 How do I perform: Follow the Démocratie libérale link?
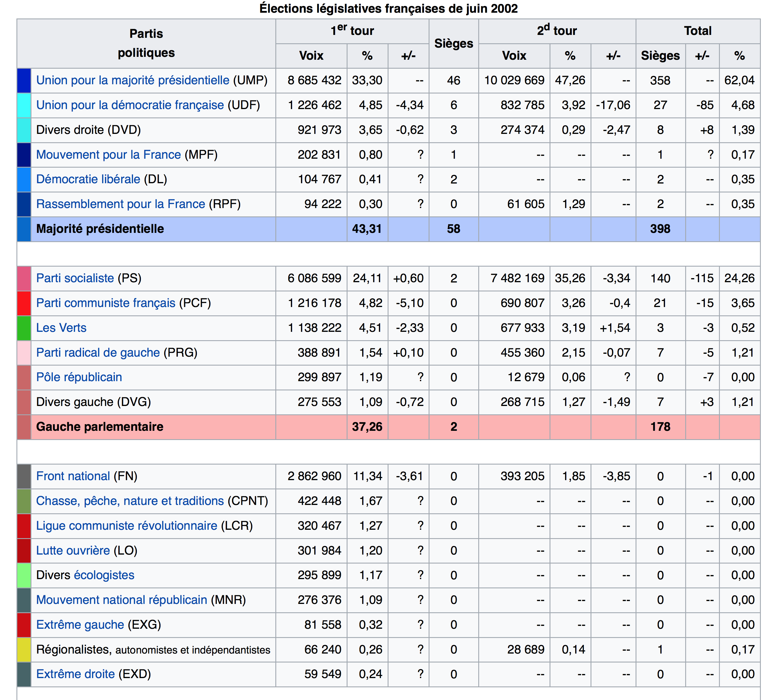(x=88, y=179)
